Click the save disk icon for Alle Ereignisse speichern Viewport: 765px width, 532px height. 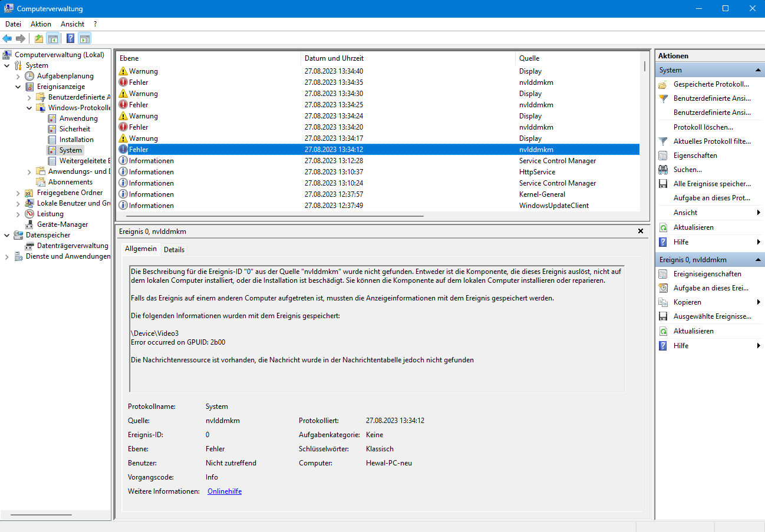pyautogui.click(x=663, y=184)
